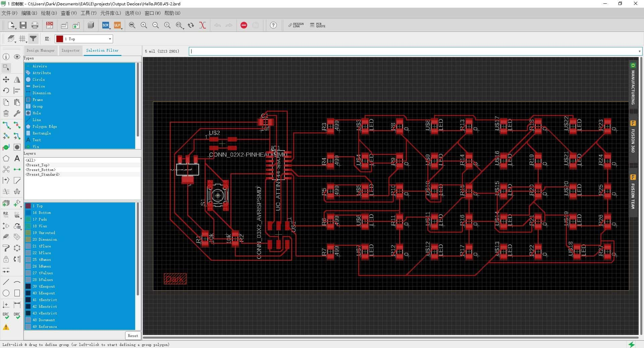Open the grid settings dropdown
Viewport: 644px width, 348px height.
pos(23,39)
